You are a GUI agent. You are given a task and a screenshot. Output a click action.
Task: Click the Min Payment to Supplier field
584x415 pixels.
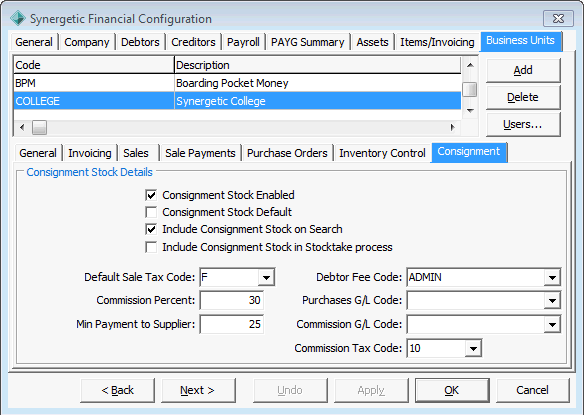232,324
